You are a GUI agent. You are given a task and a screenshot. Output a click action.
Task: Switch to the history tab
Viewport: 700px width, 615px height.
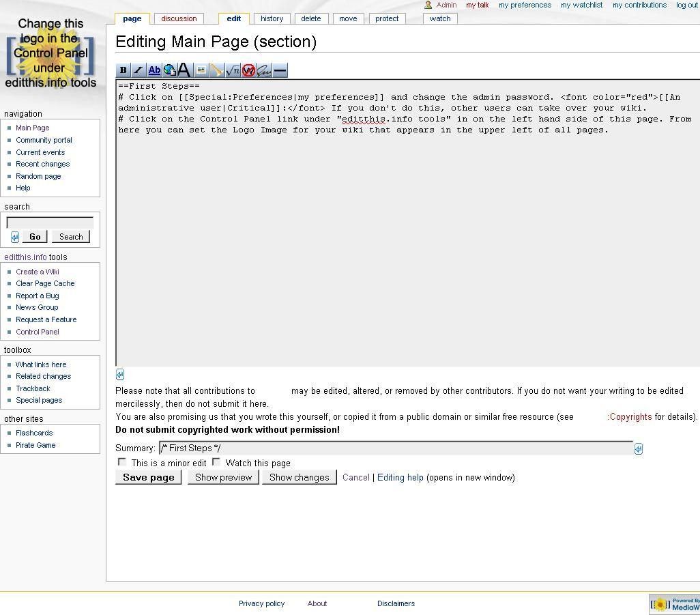pos(272,18)
